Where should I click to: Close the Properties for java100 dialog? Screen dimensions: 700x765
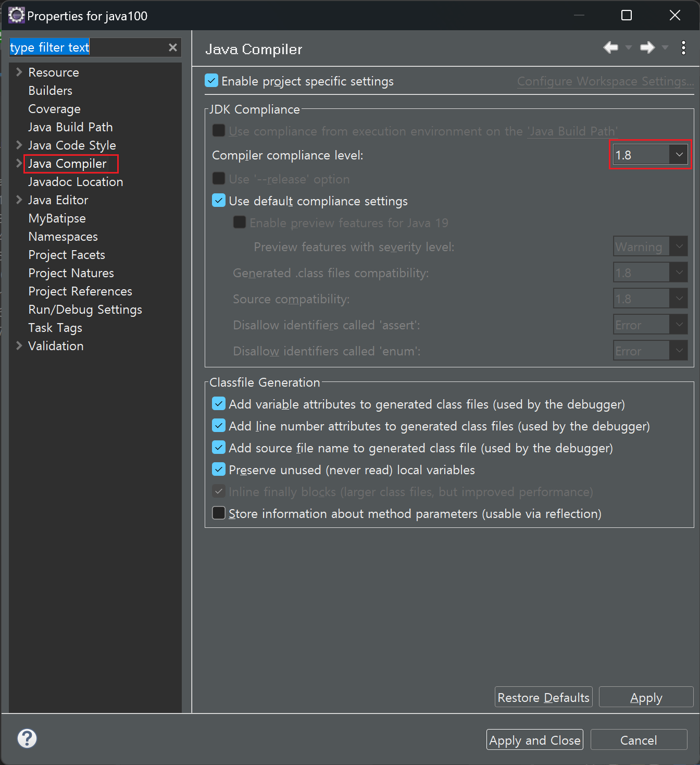point(675,15)
